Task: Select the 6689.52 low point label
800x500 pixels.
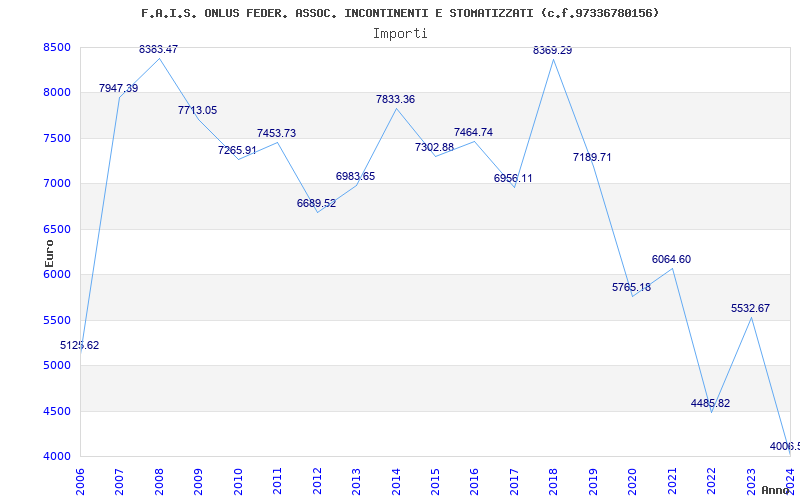Action: coord(316,203)
